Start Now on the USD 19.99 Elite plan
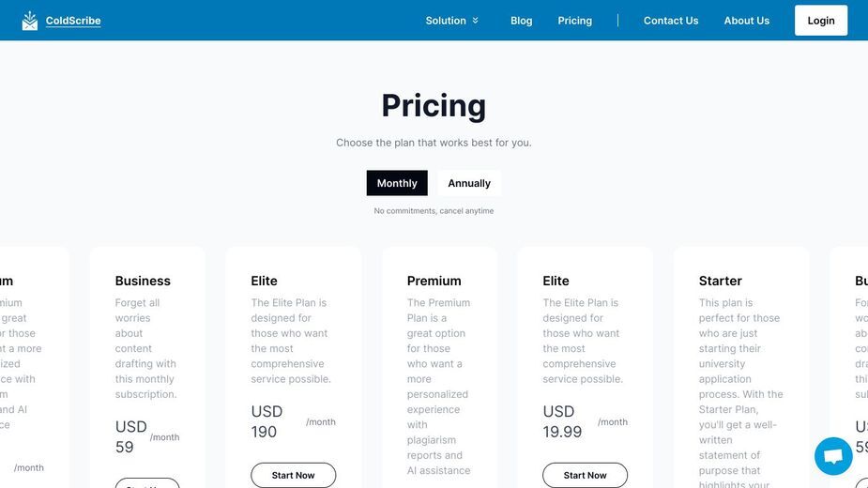868x488 pixels. [x=585, y=475]
